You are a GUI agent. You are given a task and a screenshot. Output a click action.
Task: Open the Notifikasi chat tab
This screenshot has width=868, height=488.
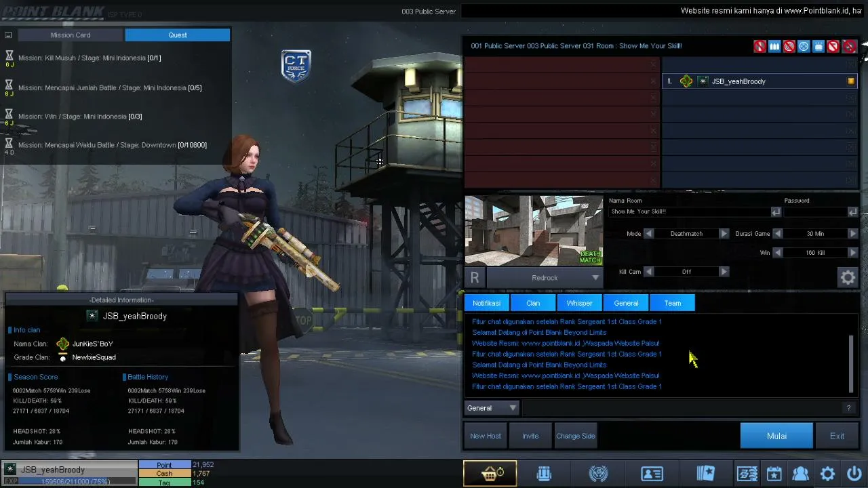486,303
